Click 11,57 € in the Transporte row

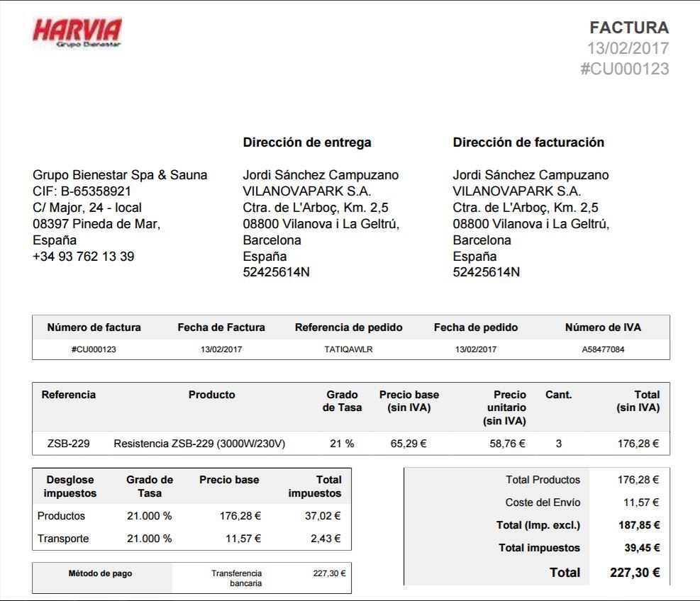tap(243, 539)
